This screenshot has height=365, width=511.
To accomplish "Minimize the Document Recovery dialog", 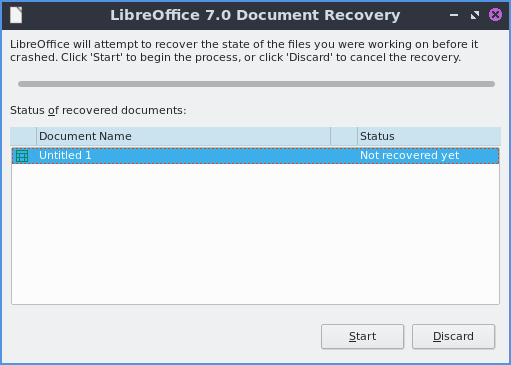I will point(454,15).
